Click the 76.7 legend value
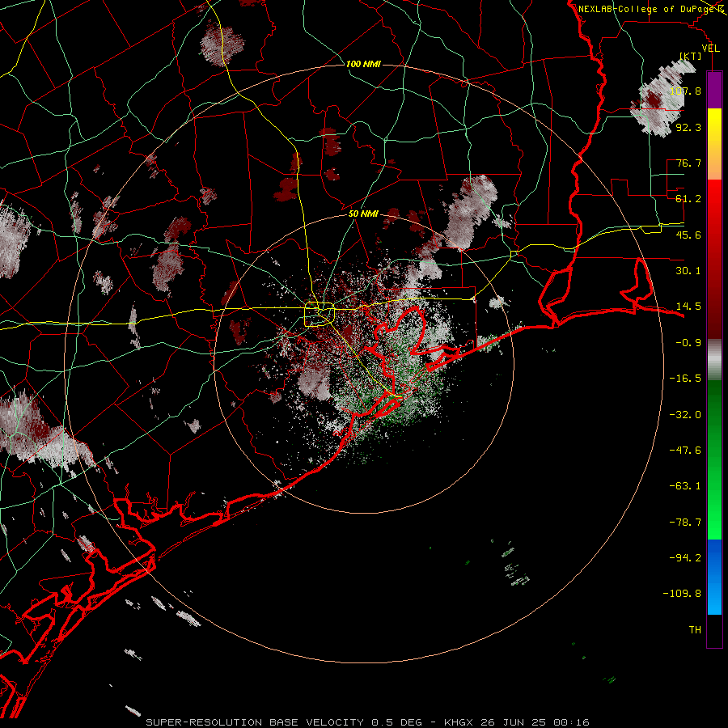The width and height of the screenshot is (728, 728). pyautogui.click(x=688, y=163)
